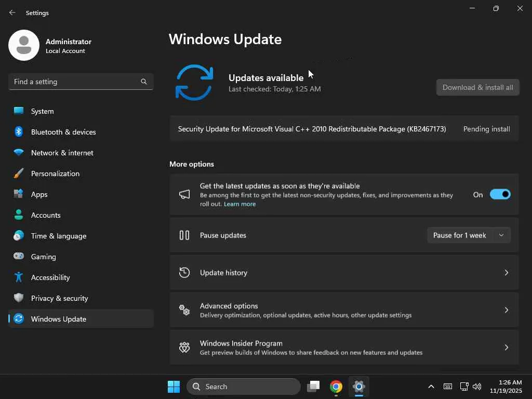The width and height of the screenshot is (532, 399).
Task: Click the Privacy & security shield icon
Action: coord(19,298)
